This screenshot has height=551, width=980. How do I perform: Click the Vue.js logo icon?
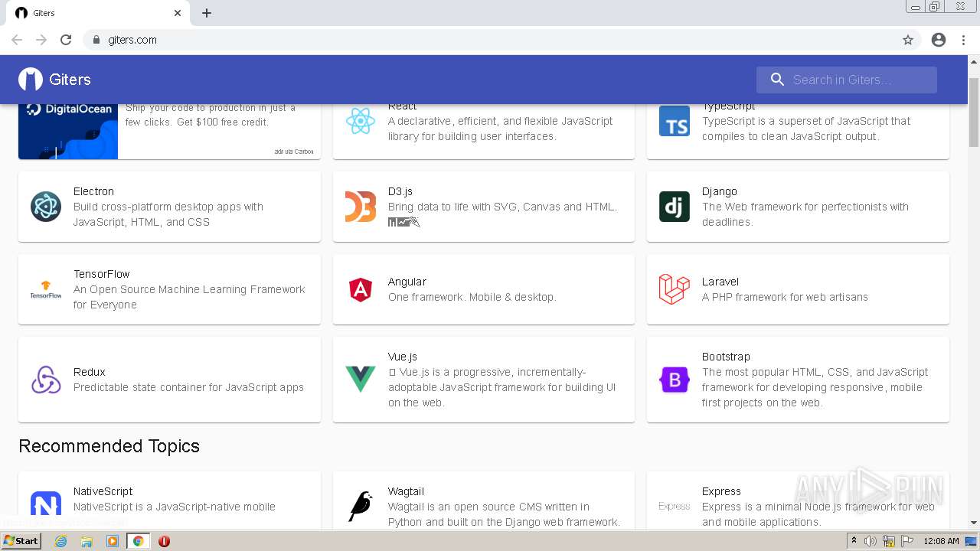pos(361,380)
